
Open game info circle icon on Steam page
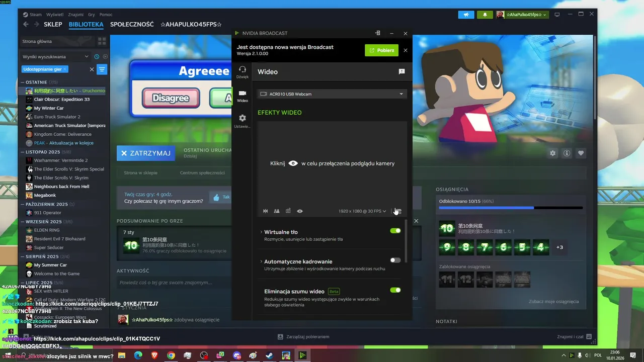567,153
